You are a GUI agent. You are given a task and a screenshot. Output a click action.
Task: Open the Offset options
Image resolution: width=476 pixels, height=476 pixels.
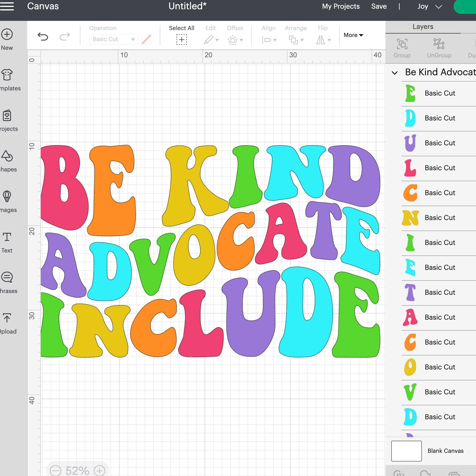click(x=235, y=40)
